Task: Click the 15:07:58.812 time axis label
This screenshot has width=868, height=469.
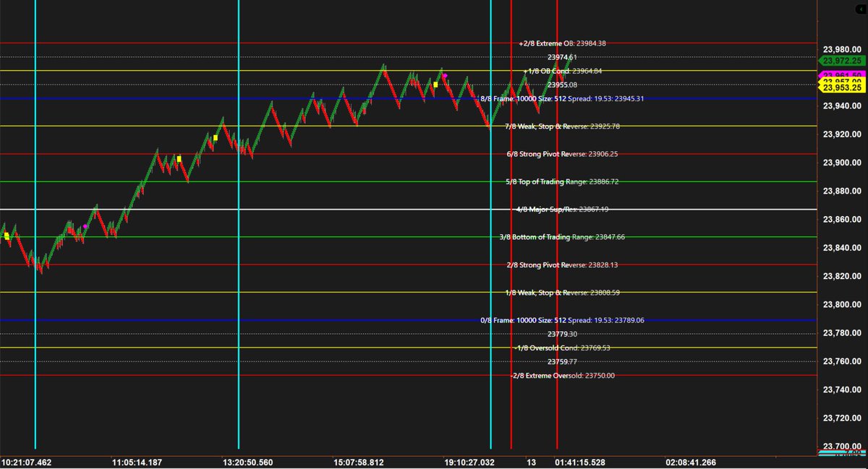Action: click(358, 462)
